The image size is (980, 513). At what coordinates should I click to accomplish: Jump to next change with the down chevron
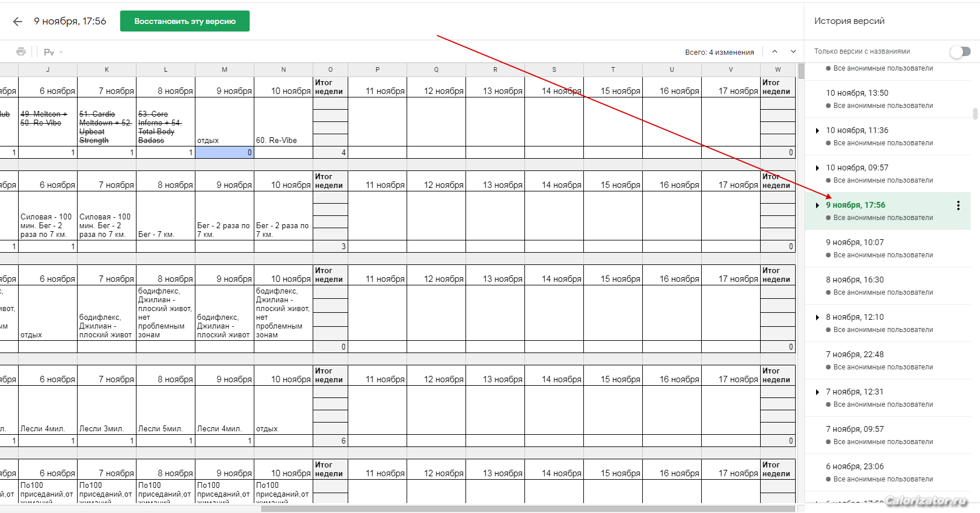793,52
